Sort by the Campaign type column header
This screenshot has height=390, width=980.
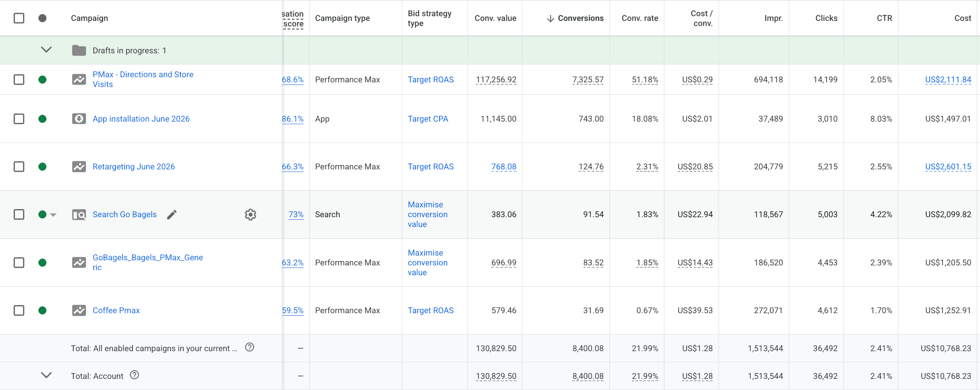coord(342,18)
